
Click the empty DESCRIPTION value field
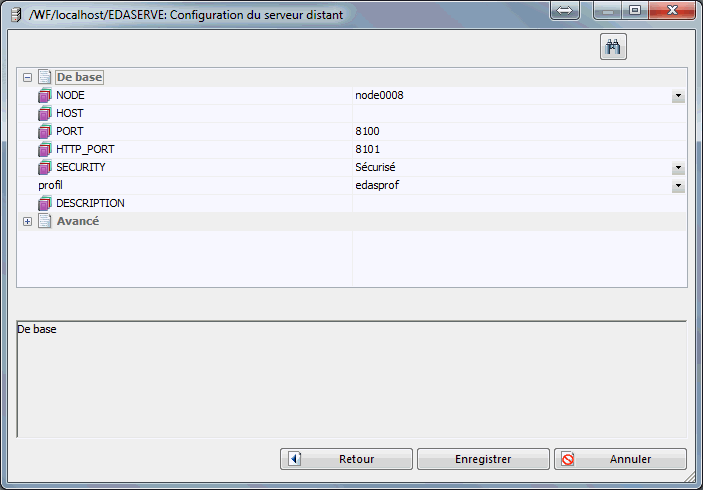point(519,203)
